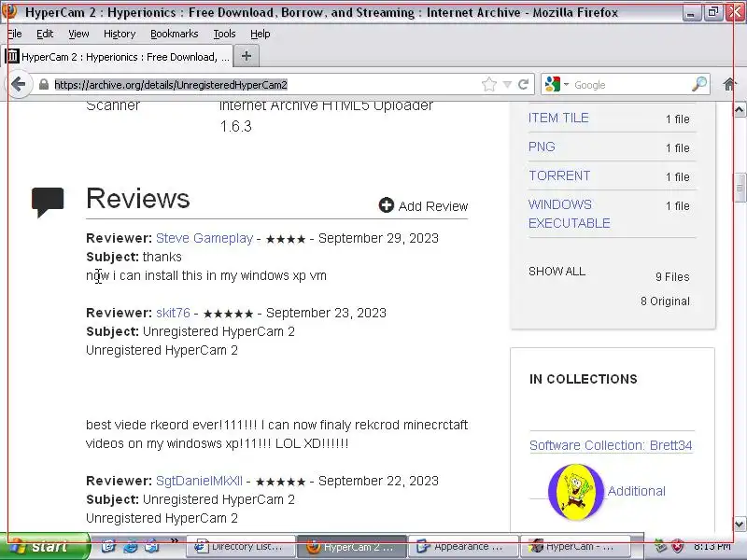Open reviewer Steve Gameplay's profile
Screen dimensions: 747x560
pos(204,238)
